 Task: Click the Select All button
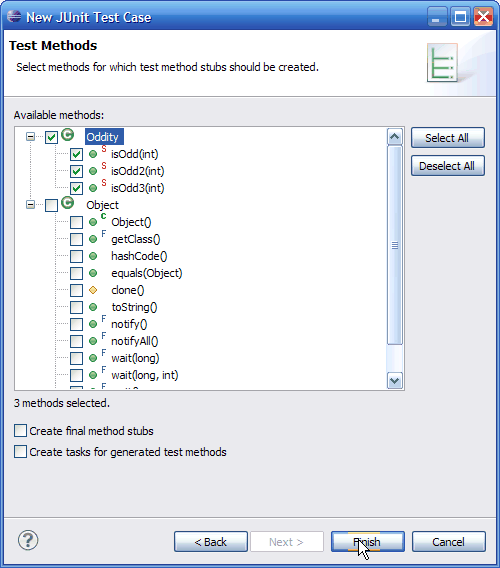pyautogui.click(x=447, y=138)
